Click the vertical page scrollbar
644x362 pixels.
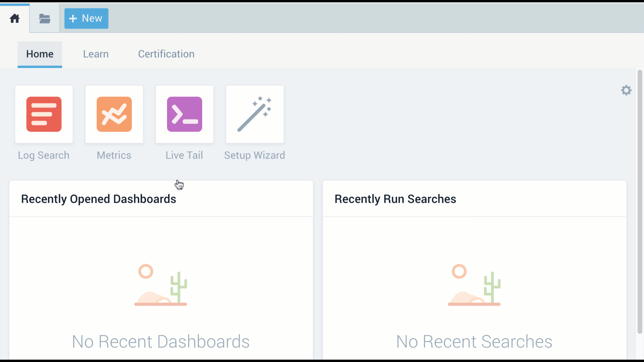(x=640, y=201)
